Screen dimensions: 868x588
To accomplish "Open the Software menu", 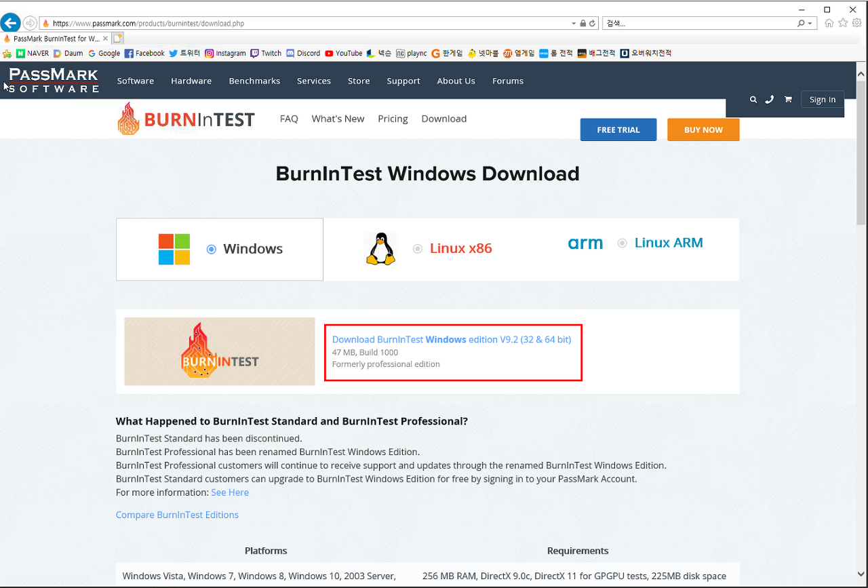I will tap(136, 81).
